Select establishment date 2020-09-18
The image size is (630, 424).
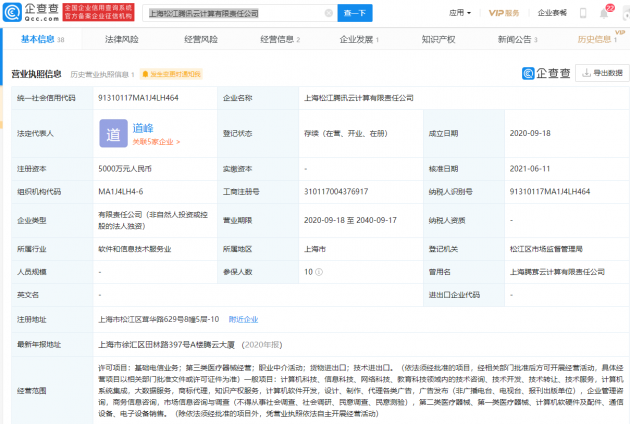pos(530,133)
